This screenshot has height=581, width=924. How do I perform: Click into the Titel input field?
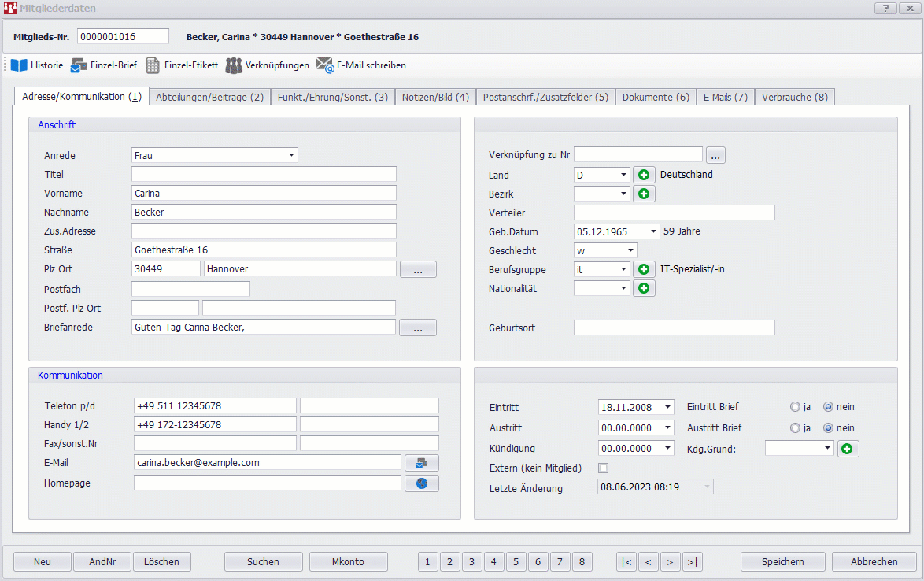264,174
